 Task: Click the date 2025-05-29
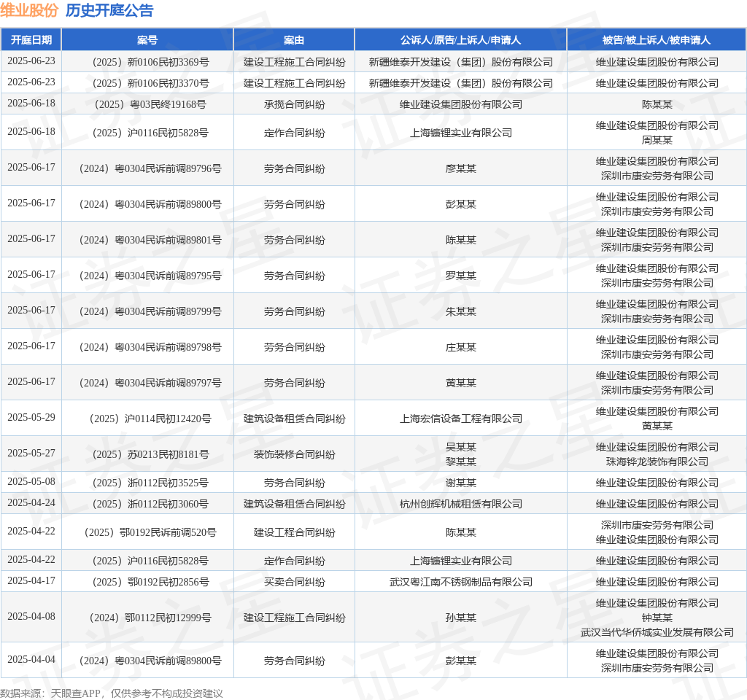point(31,417)
